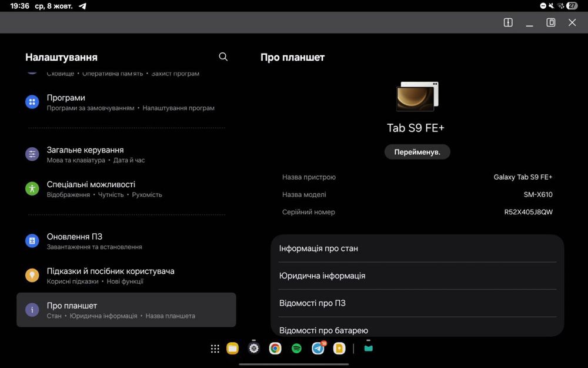Image resolution: width=588 pixels, height=368 pixels.
Task: Open Telegram with 18 unread badge
Action: pos(318,348)
